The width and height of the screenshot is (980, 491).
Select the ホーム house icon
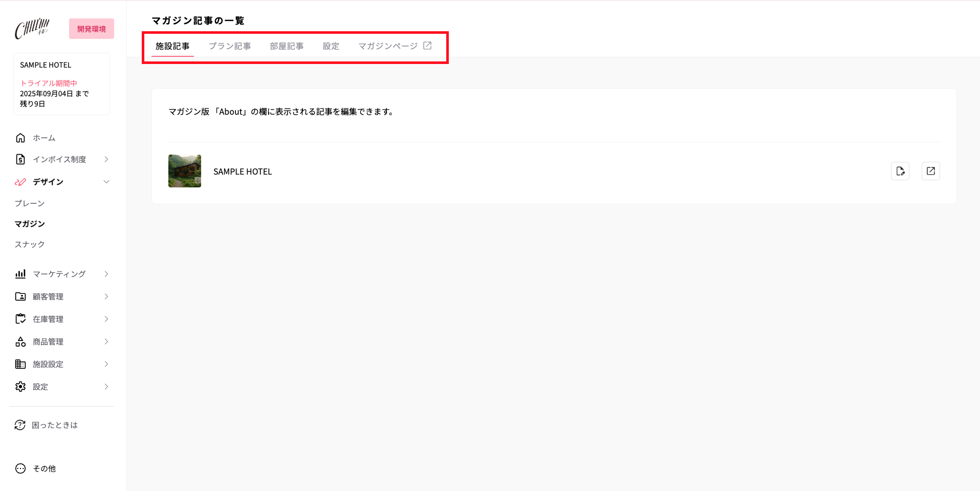pyautogui.click(x=20, y=137)
